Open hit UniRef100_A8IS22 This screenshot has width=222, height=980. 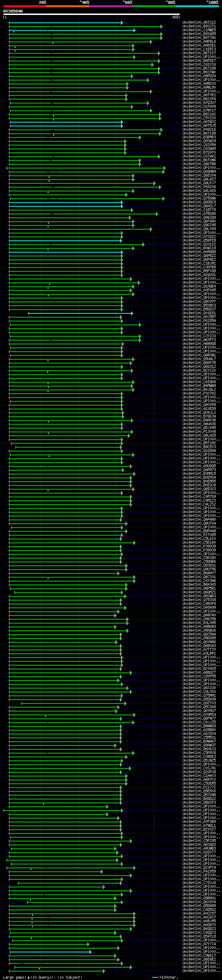[199, 23]
